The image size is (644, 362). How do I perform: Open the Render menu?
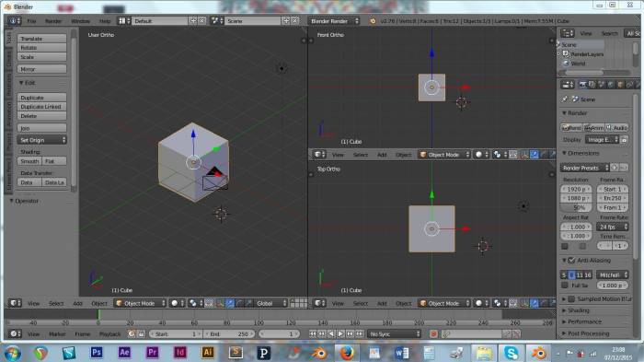(x=53, y=21)
